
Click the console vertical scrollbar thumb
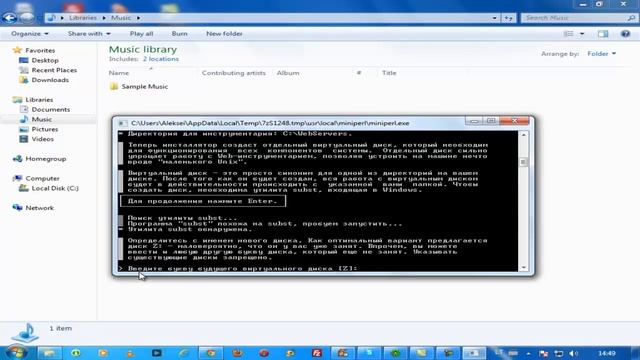523,162
